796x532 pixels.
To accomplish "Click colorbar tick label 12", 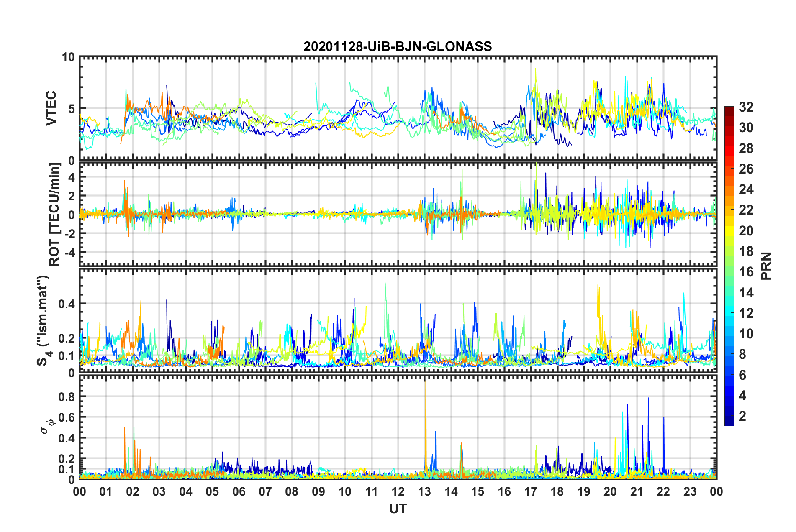I will point(746,313).
